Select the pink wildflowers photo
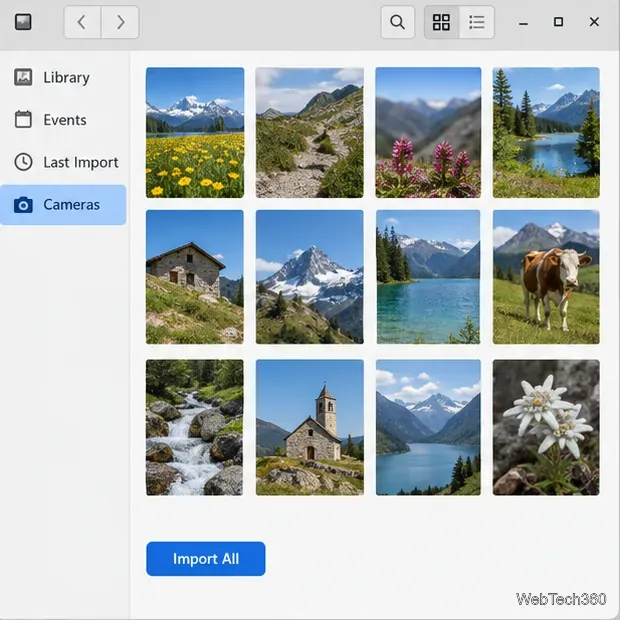Screen dimensions: 620x620 (428, 132)
